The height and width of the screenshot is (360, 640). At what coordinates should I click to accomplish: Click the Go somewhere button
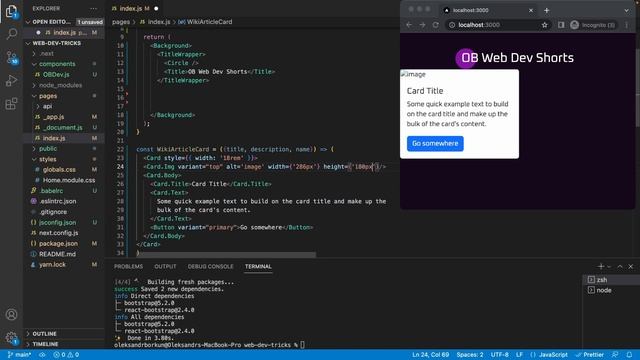[x=435, y=144]
